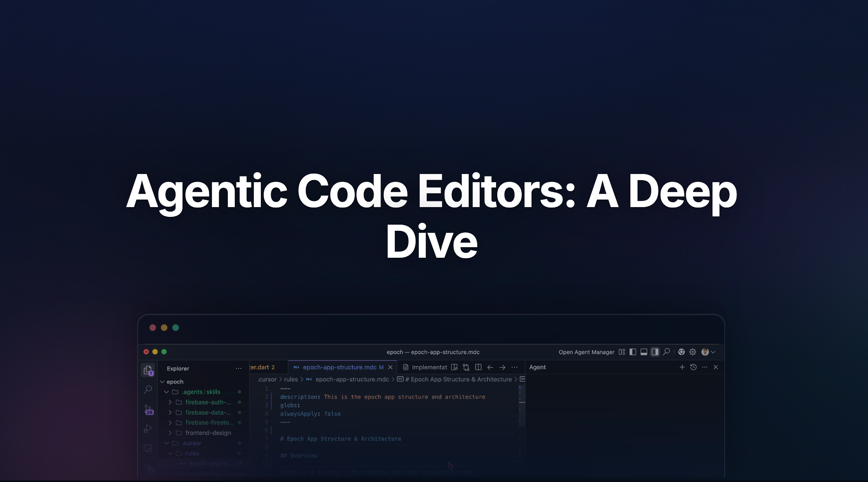Start a new Agent chat with plus

(682, 367)
